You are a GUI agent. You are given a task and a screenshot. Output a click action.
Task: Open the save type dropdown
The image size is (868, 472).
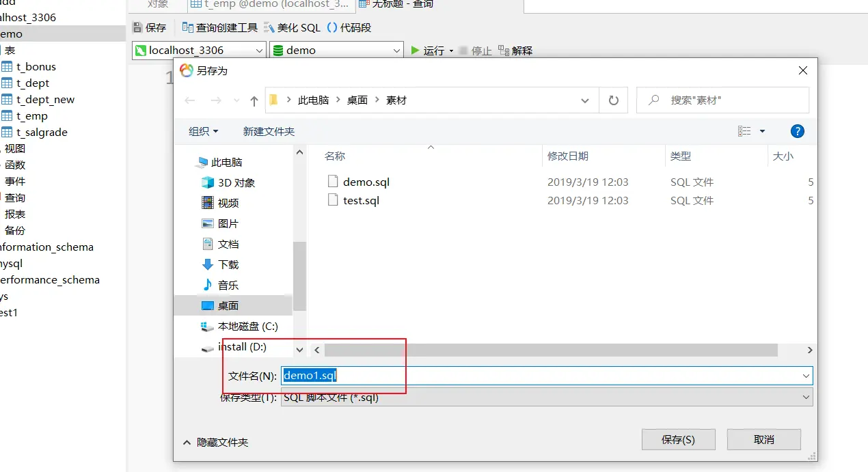point(547,398)
